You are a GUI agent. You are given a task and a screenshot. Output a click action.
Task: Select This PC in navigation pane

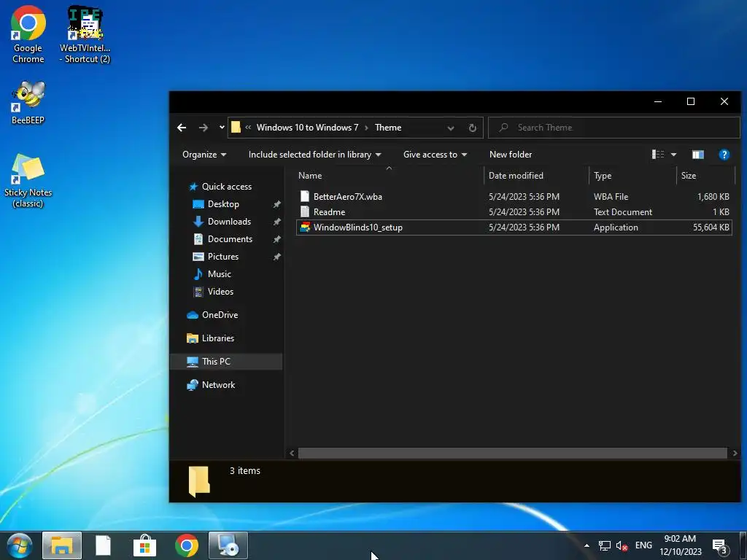[226, 362]
